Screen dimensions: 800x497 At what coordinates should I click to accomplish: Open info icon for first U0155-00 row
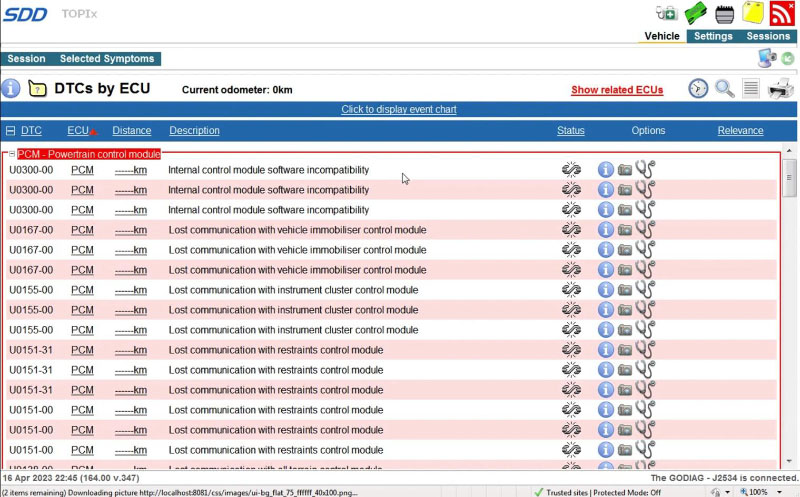click(605, 290)
